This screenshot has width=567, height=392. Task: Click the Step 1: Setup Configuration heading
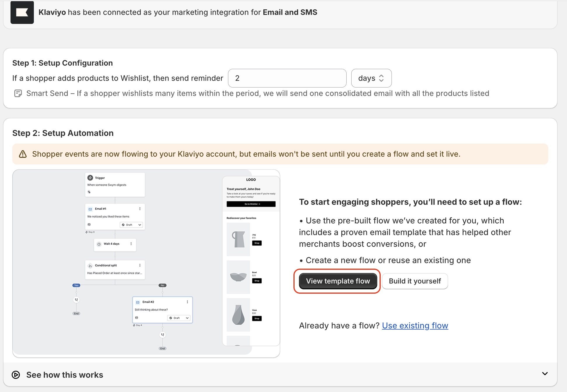point(62,63)
